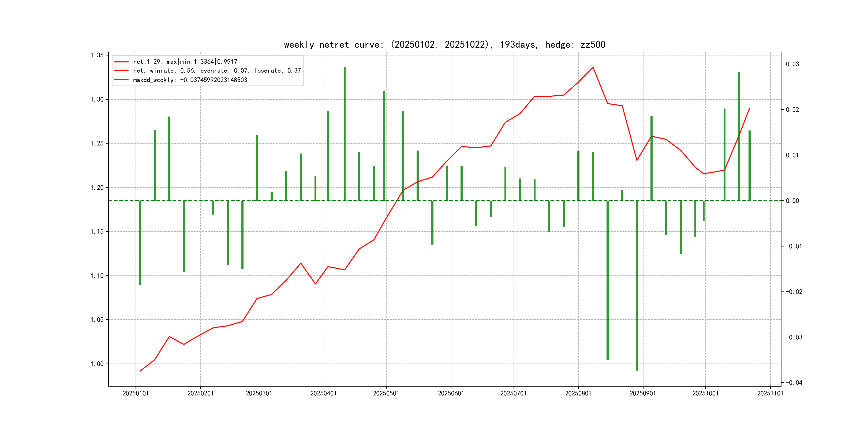Click the tallest green positive bar
This screenshot has width=868, height=434.
point(344,135)
